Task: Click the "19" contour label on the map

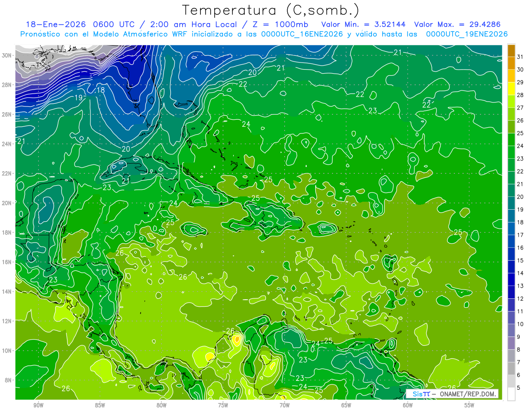Action: coord(78,98)
